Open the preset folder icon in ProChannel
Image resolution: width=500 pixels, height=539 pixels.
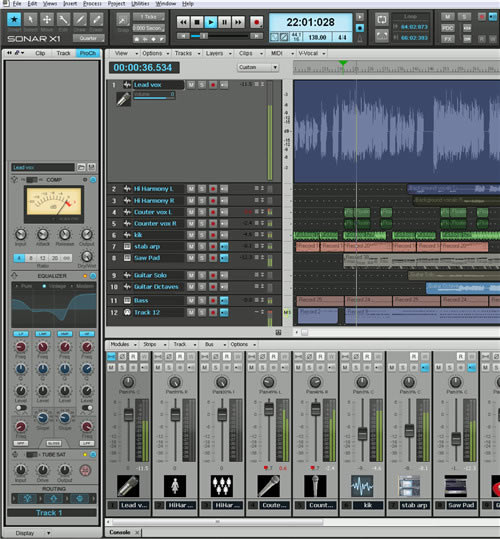(81, 167)
